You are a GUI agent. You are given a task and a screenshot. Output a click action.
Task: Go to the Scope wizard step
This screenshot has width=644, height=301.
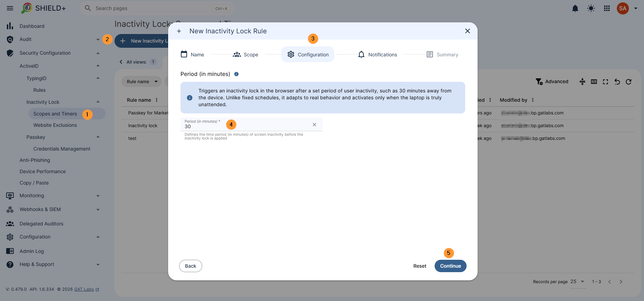click(x=245, y=54)
